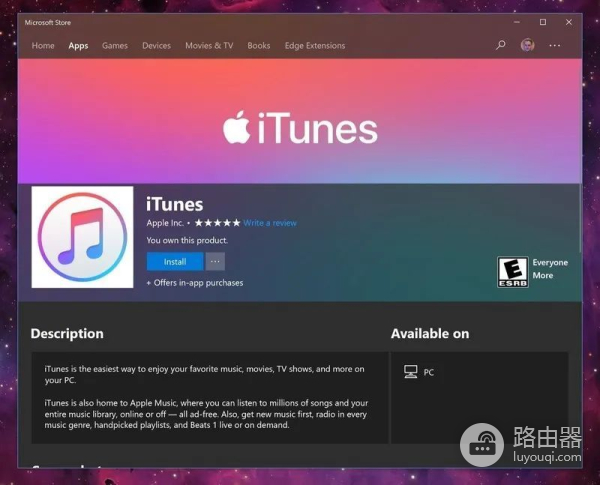This screenshot has height=485, width=600.
Task: Click the Install button
Action: tap(175, 262)
